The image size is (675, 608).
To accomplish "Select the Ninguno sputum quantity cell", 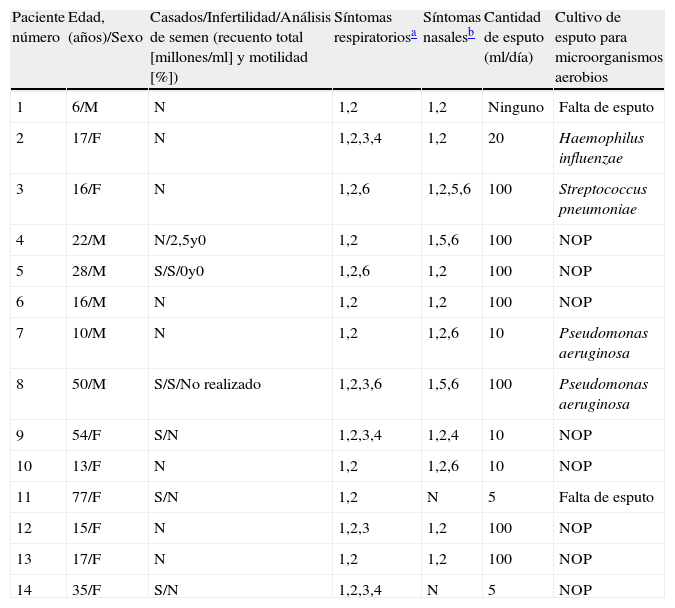I will [515, 107].
